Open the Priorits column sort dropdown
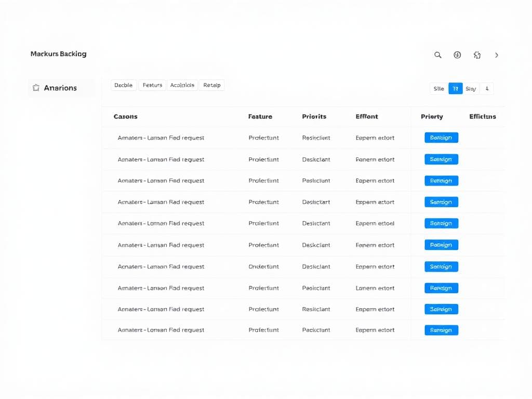This screenshot has height=399, width=532. pos(314,116)
